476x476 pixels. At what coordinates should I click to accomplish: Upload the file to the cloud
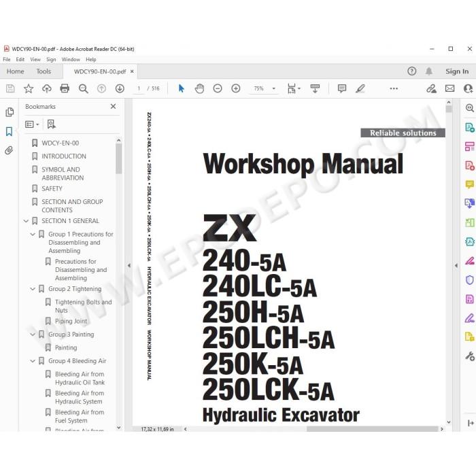(46, 88)
